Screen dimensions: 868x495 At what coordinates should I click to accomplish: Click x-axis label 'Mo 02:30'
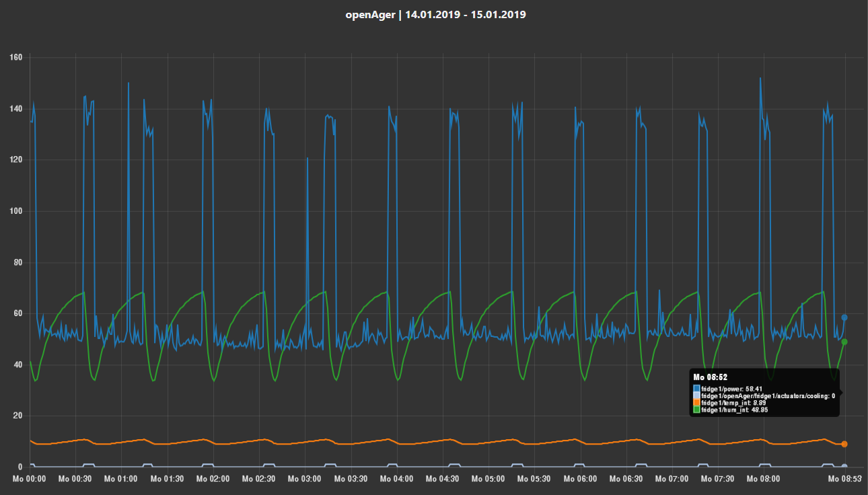pyautogui.click(x=258, y=479)
